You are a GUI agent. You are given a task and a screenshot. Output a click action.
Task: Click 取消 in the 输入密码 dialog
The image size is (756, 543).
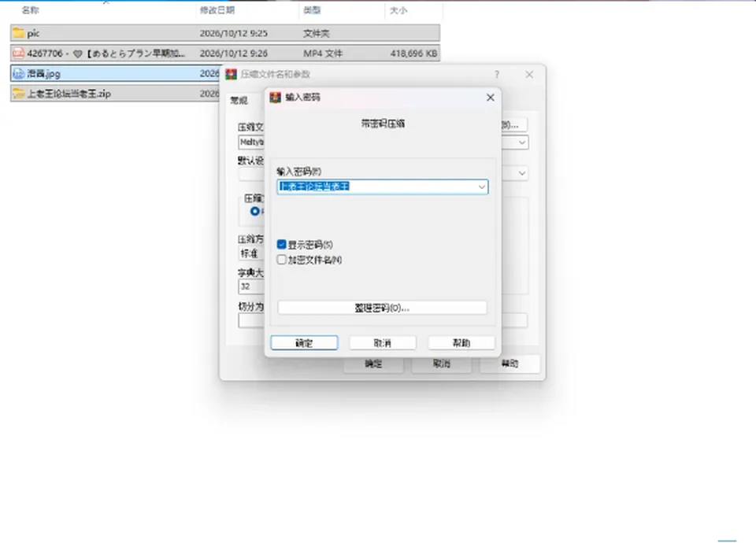[383, 342]
